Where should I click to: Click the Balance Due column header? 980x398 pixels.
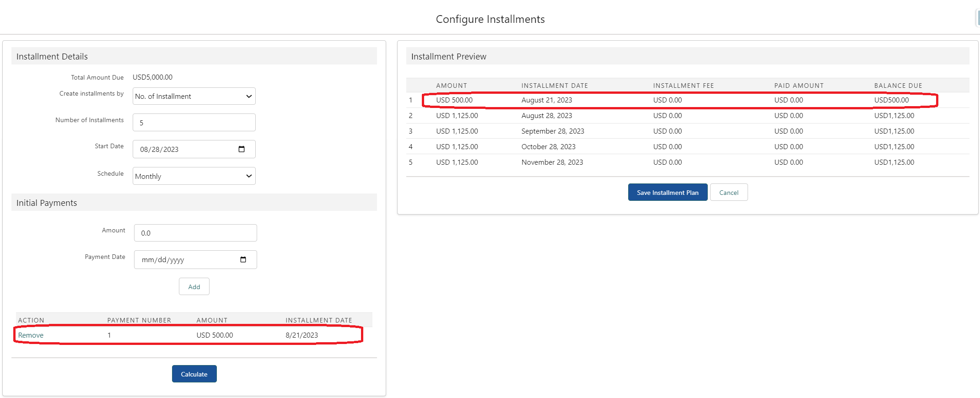[898, 86]
